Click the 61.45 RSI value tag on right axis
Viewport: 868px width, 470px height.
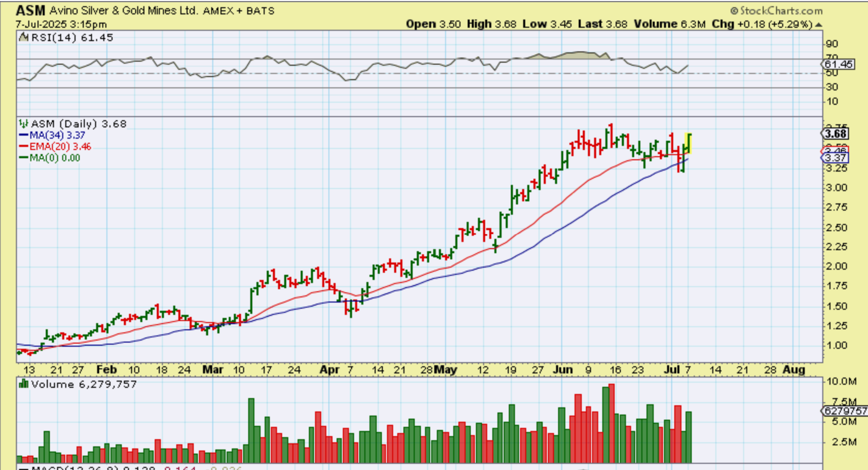(839, 64)
